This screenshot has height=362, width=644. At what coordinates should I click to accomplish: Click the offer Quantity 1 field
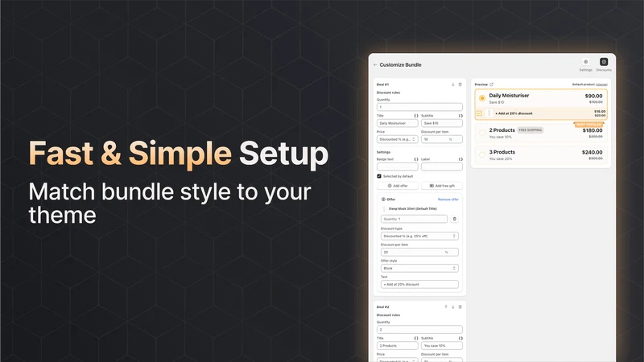point(414,219)
